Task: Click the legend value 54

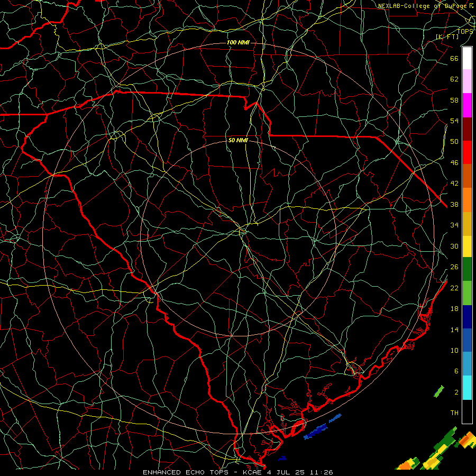Action: pyautogui.click(x=454, y=121)
